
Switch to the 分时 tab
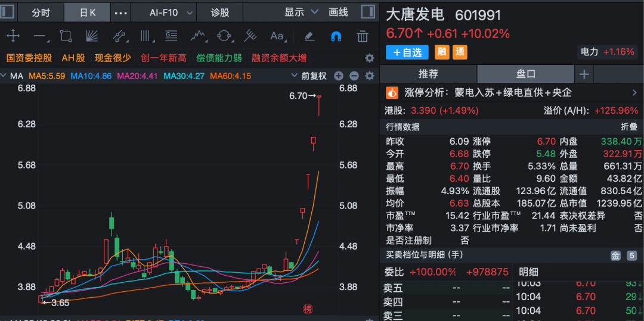41,13
